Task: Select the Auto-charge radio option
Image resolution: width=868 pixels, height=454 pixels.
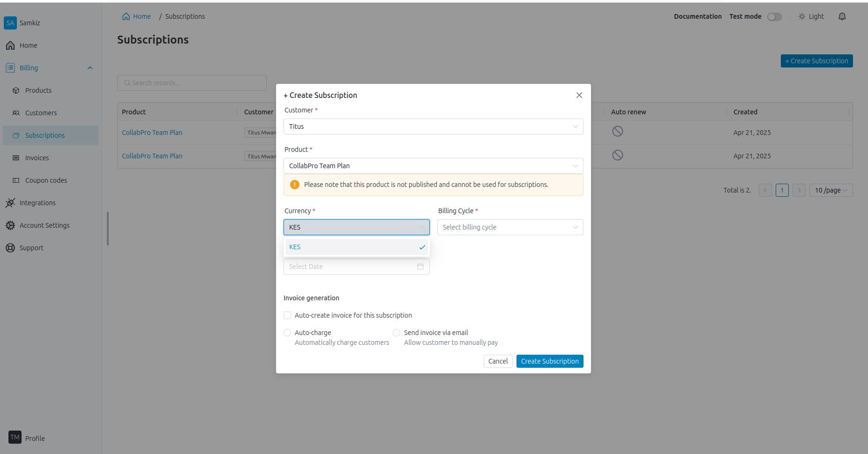Action: (x=287, y=333)
